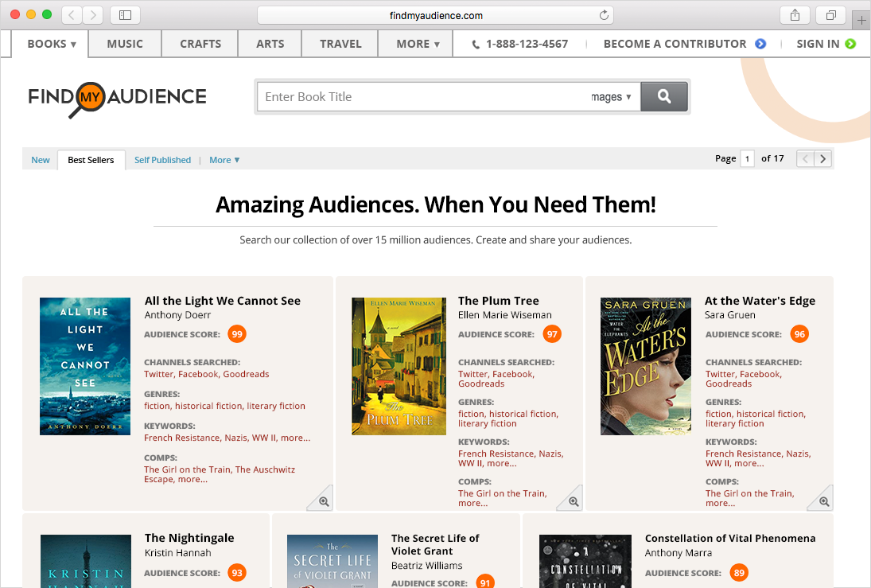Click the zoom icon on At the Water's Edge card
871x588 pixels.
[823, 501]
